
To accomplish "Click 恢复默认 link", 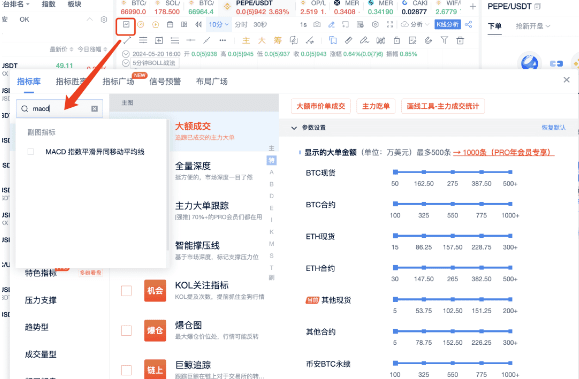I will tap(554, 128).
